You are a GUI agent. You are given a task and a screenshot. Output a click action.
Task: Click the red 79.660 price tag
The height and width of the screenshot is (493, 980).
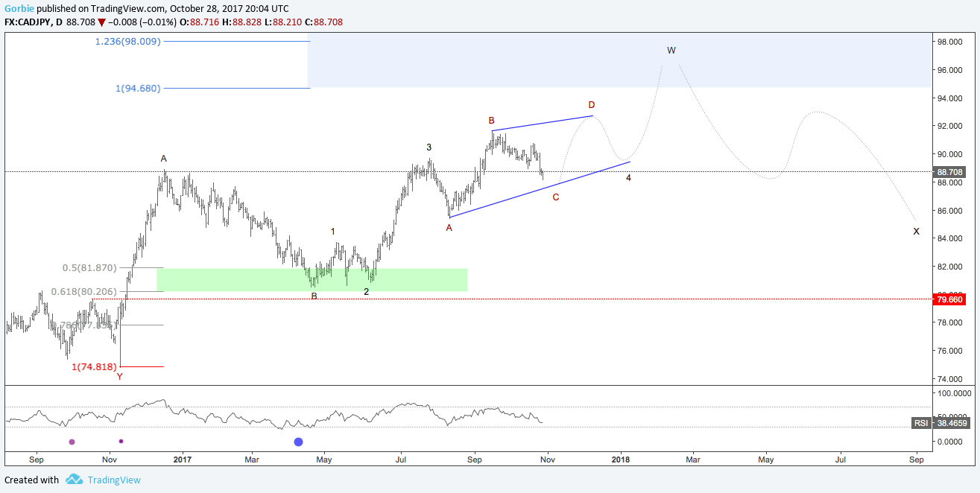[949, 299]
